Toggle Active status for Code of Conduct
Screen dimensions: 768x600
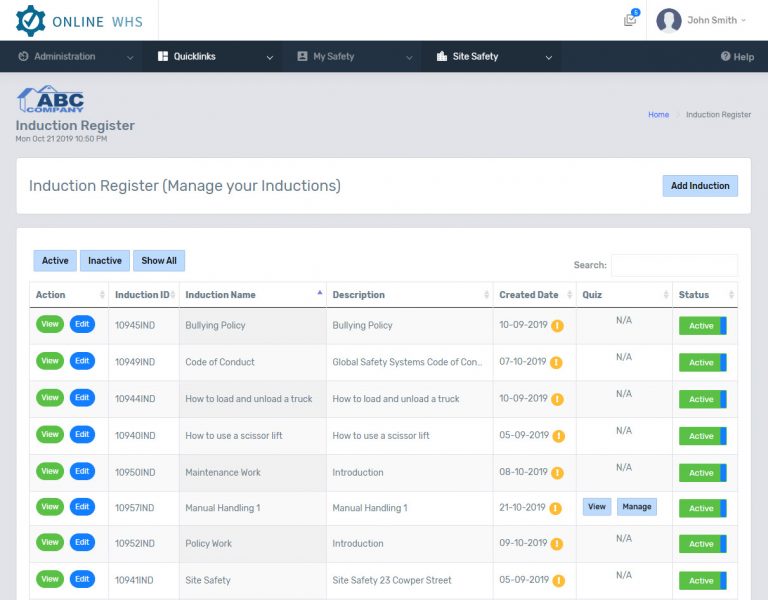click(702, 363)
